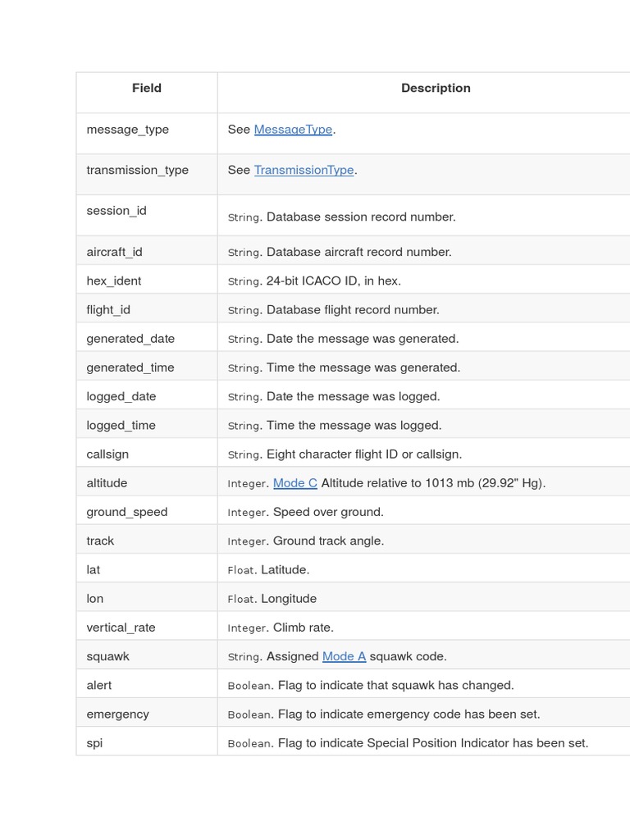Select the Latitude description text
This screenshot has height=840, width=630.
[x=285, y=569]
